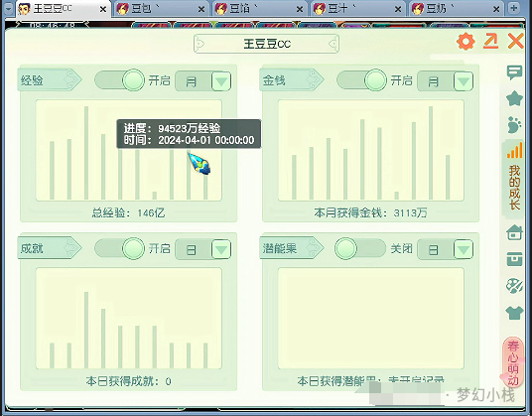Click the 成就 section label

coord(50,248)
